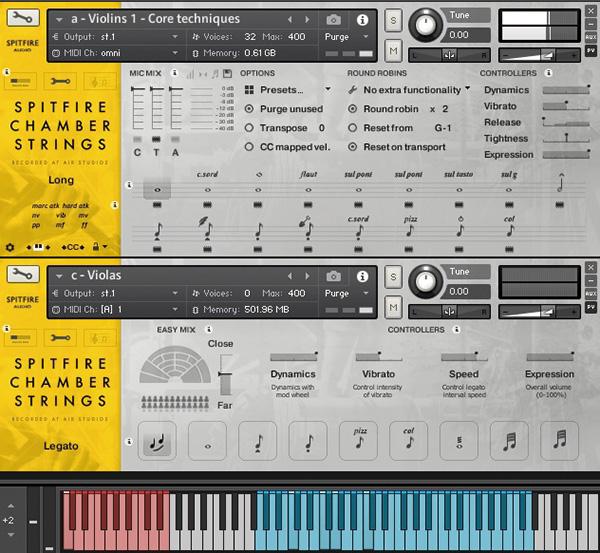Open wrench edit mode for Violins 1 instrument

[x=23, y=18]
